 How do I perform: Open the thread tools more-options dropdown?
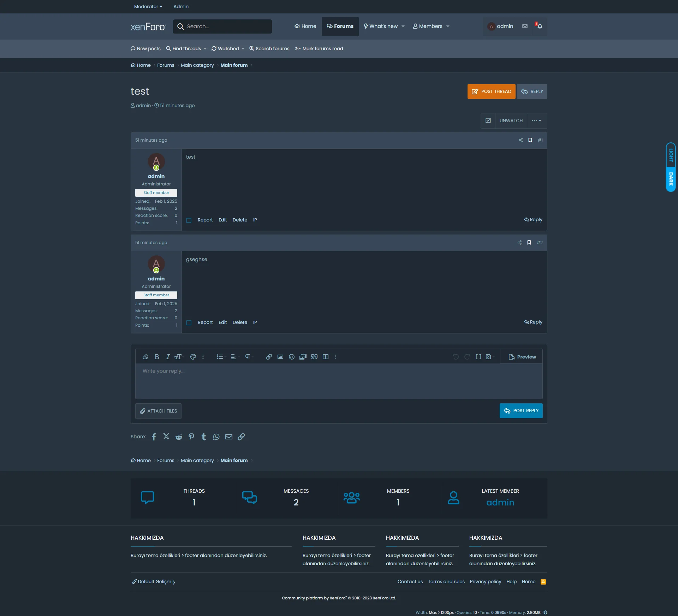click(x=537, y=121)
